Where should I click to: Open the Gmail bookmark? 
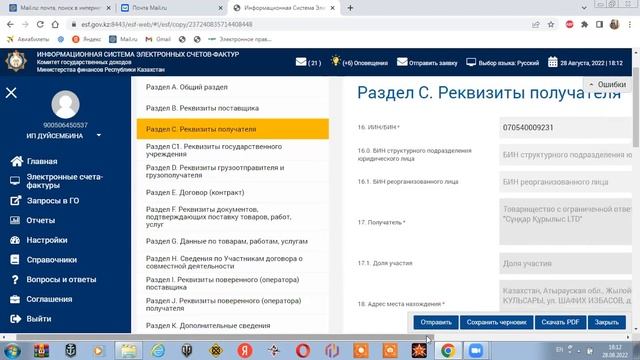tap(158, 39)
